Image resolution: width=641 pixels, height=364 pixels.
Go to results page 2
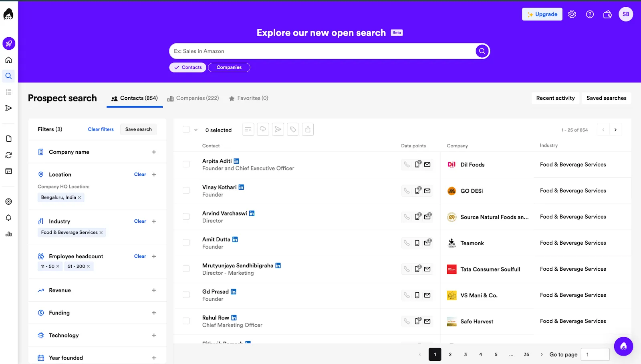pos(450,354)
